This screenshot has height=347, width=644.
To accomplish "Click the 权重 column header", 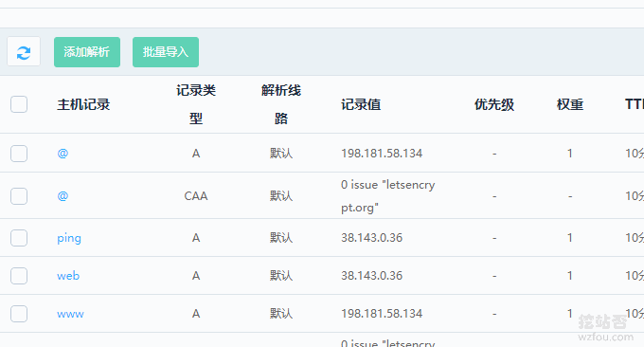I will pos(570,104).
